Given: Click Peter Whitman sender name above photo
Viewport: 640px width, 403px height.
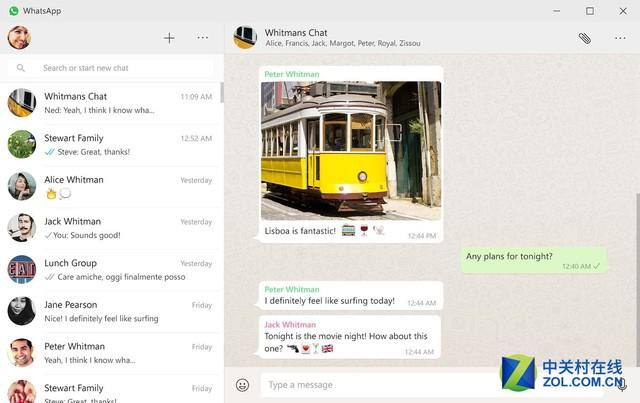Looking at the screenshot, I should point(292,74).
